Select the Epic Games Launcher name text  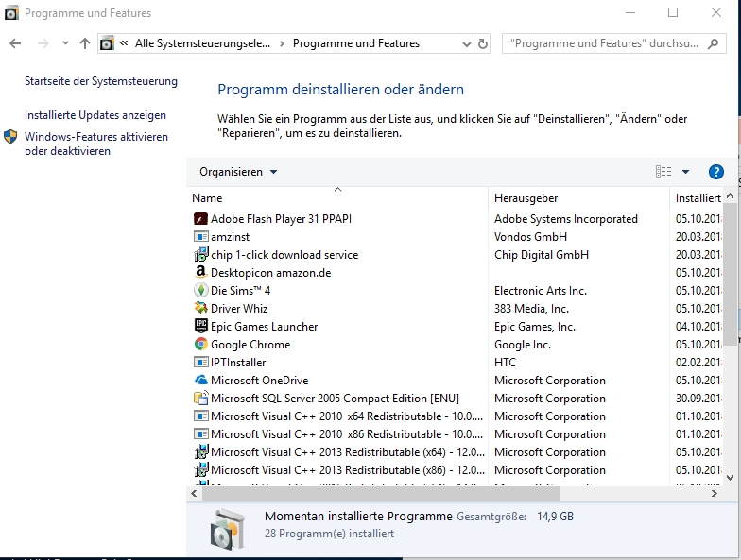tap(265, 327)
